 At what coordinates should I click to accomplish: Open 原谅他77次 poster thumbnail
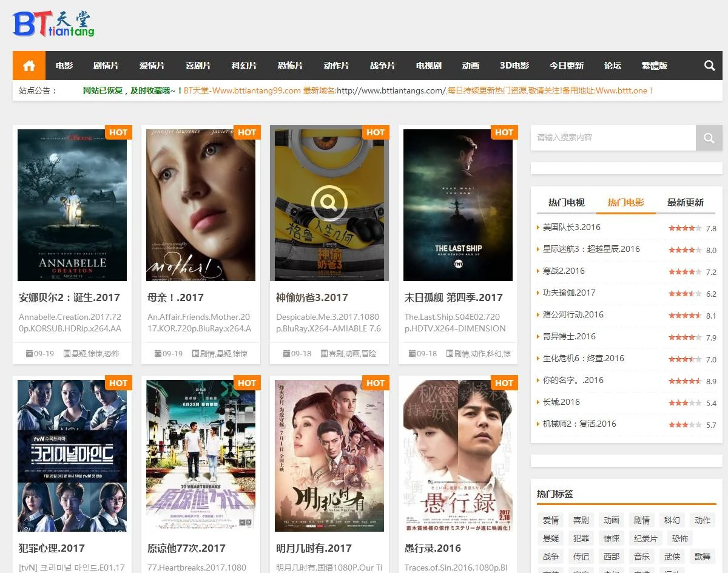coord(201,456)
